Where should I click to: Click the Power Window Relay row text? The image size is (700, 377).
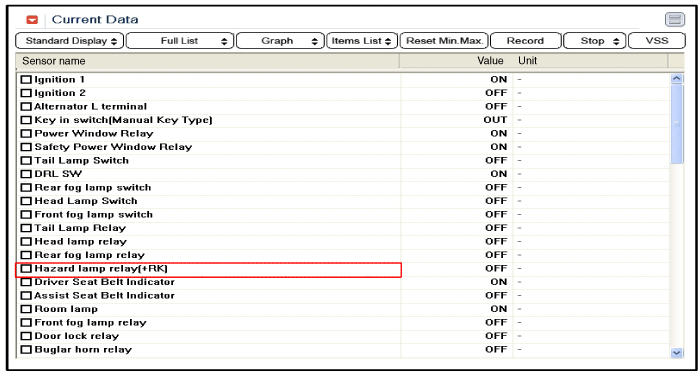(94, 134)
